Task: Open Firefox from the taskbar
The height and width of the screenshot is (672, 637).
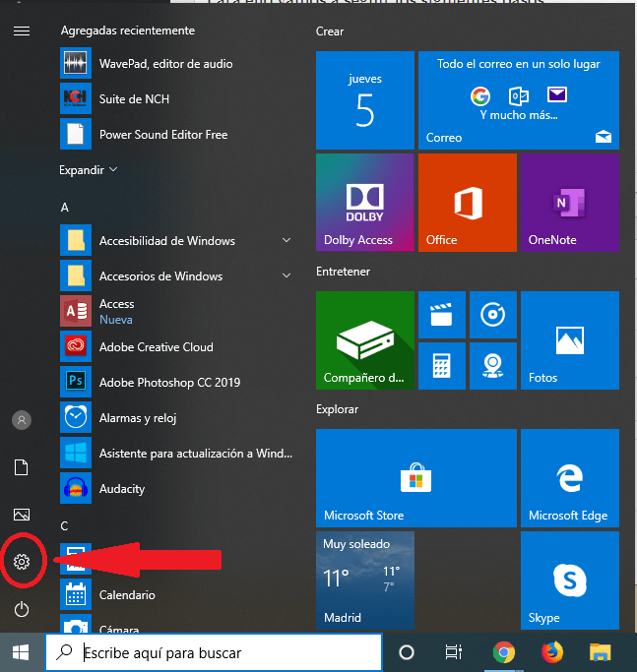Action: (552, 652)
